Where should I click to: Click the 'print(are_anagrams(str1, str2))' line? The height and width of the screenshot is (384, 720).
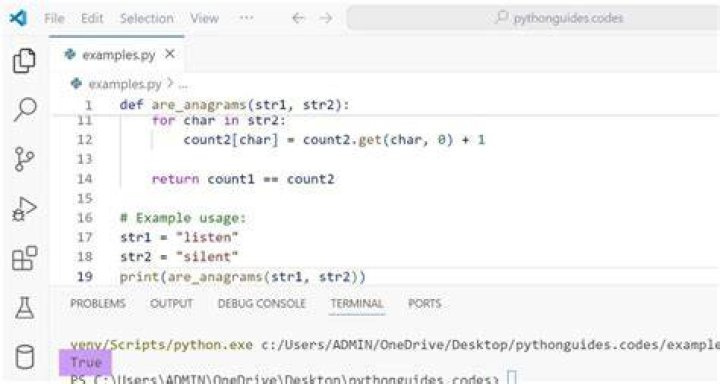click(x=242, y=277)
